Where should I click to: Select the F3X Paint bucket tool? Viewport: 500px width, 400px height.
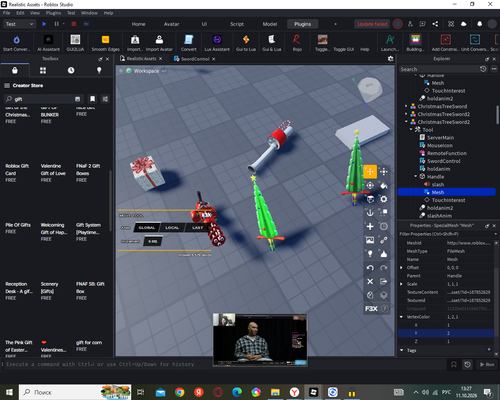384,185
